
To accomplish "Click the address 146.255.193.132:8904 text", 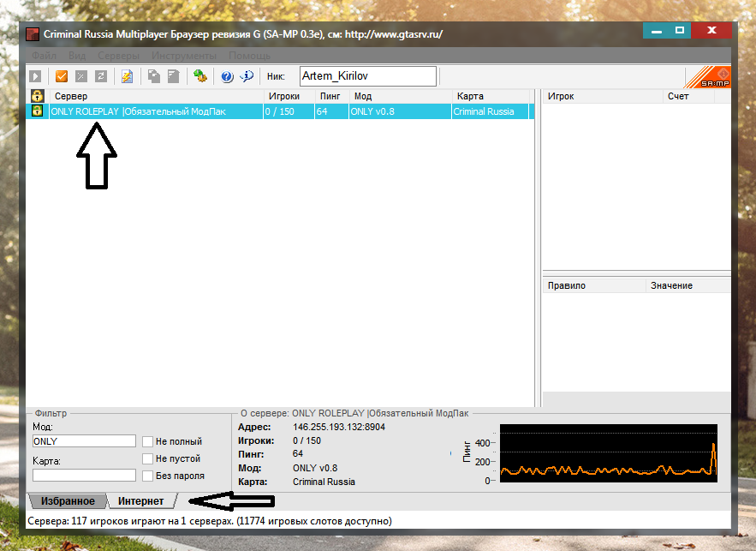I will coord(339,427).
